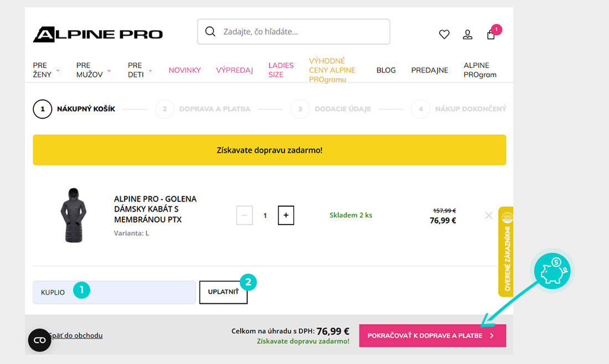Open the Overené zákazníkmi side tab
609x364 pixels.
pos(506,252)
